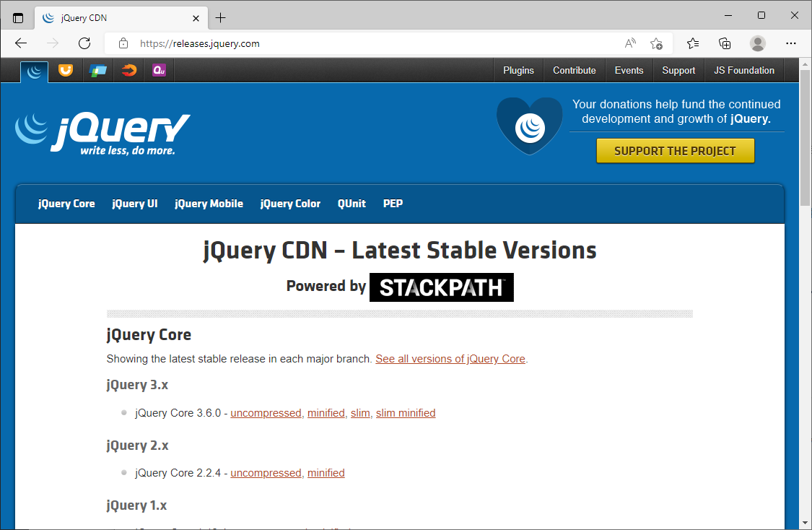The height and width of the screenshot is (530, 812).
Task: Click the jQuery Core section heading
Action: click(x=149, y=335)
